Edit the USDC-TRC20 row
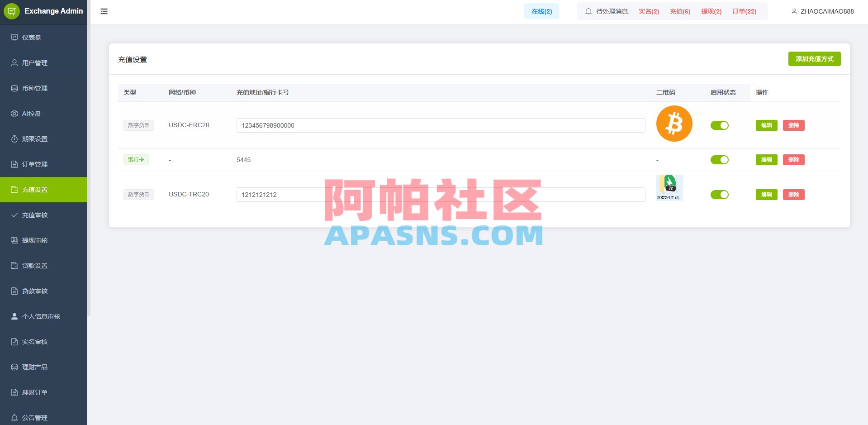Screen dimensions: 868x425 click(x=766, y=195)
